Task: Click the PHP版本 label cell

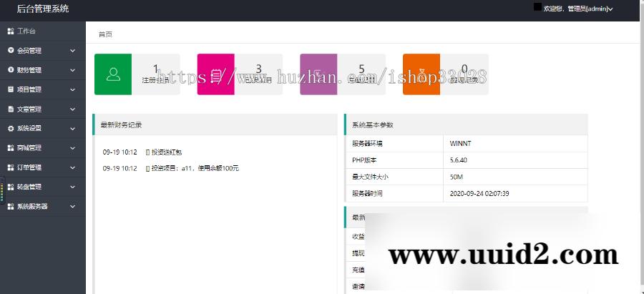Action: coord(395,160)
